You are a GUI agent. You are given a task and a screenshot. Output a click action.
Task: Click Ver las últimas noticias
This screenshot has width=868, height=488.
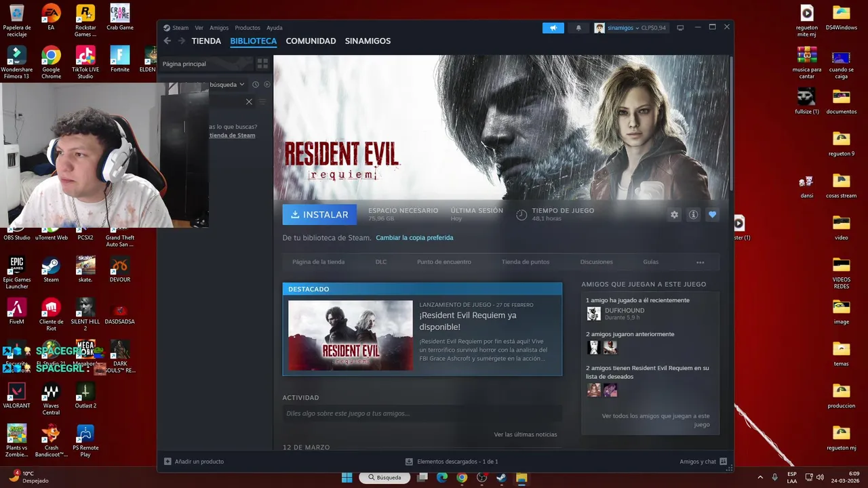pyautogui.click(x=526, y=434)
